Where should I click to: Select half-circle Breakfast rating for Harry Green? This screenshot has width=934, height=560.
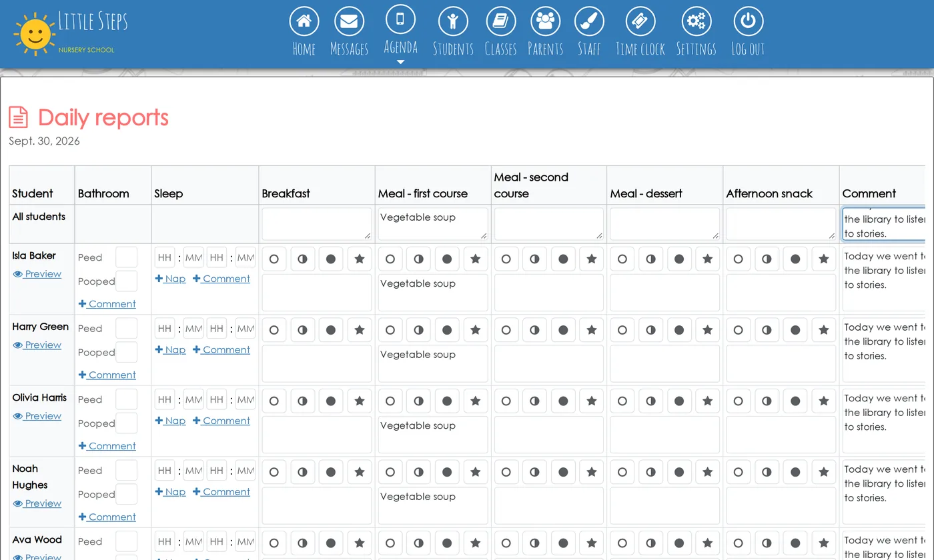[x=302, y=330]
